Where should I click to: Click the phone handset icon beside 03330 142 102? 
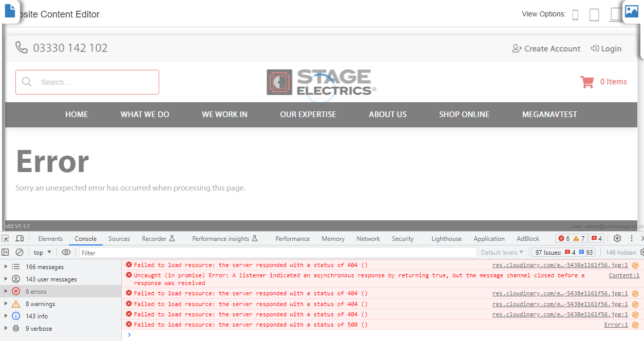coord(21,48)
